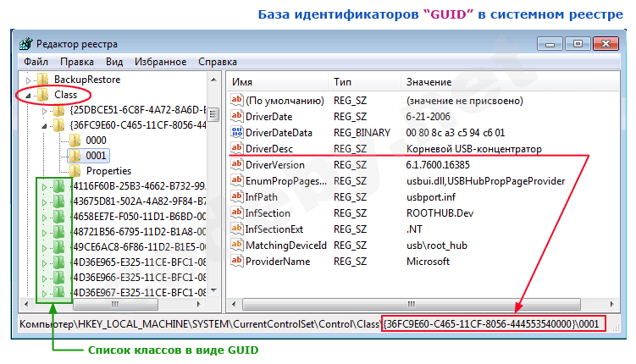Click string icon for ProviderName value
Image resolution: width=636 pixels, height=364 pixels.
[237, 260]
